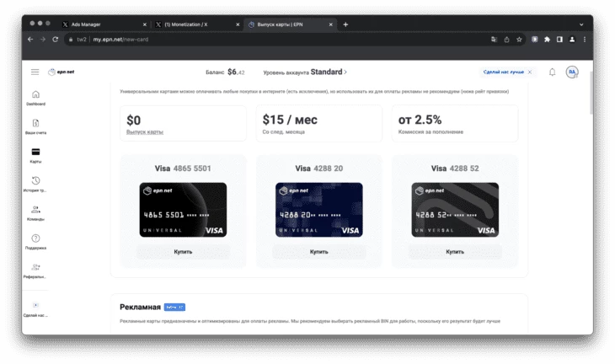The height and width of the screenshot is (364, 615).
Task: Reload the current page
Action: [x=56, y=40]
